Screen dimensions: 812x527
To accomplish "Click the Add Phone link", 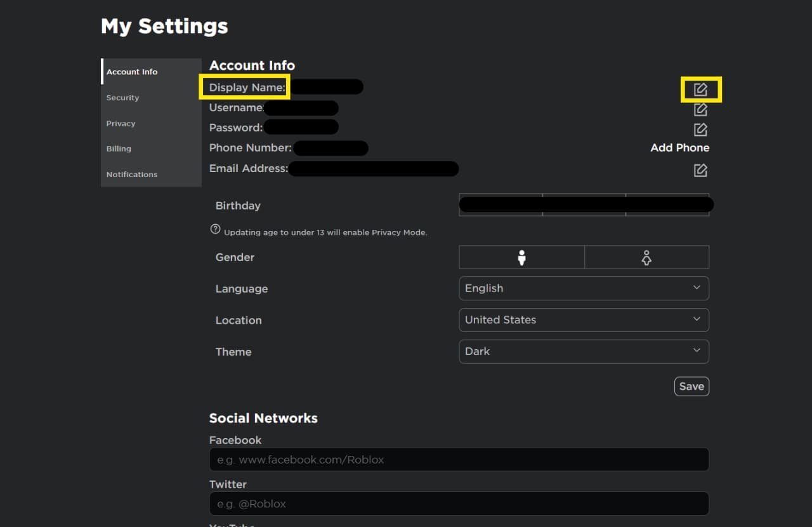I will pyautogui.click(x=679, y=147).
